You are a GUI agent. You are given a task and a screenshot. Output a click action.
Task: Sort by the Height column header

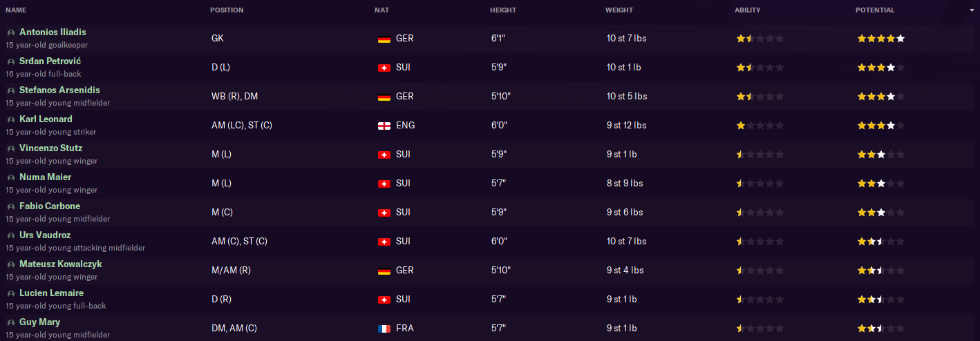pyautogui.click(x=502, y=10)
